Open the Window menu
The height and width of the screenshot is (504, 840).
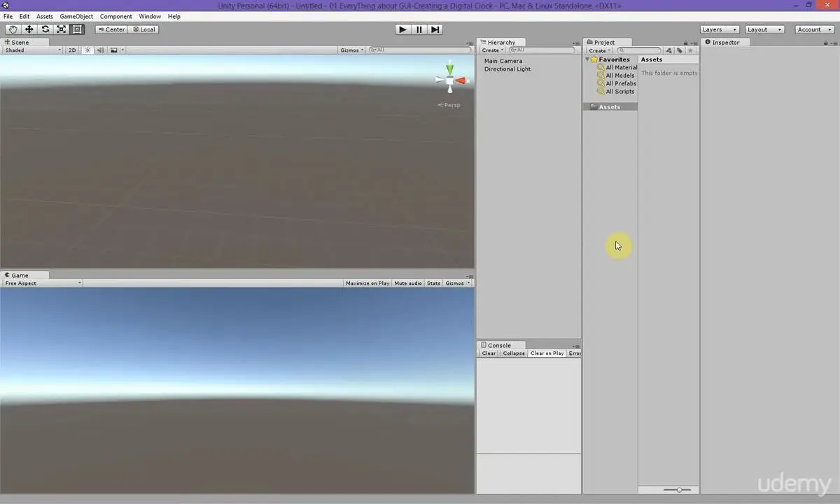pos(150,16)
